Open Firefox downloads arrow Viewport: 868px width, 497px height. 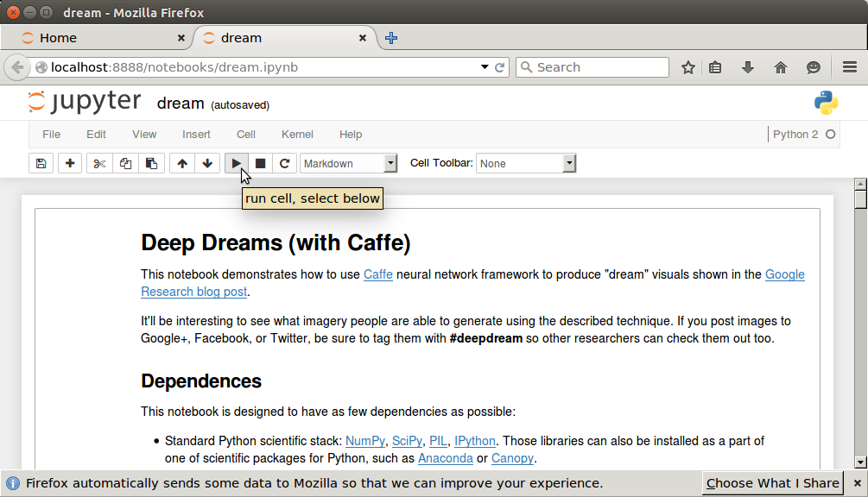pos(748,67)
